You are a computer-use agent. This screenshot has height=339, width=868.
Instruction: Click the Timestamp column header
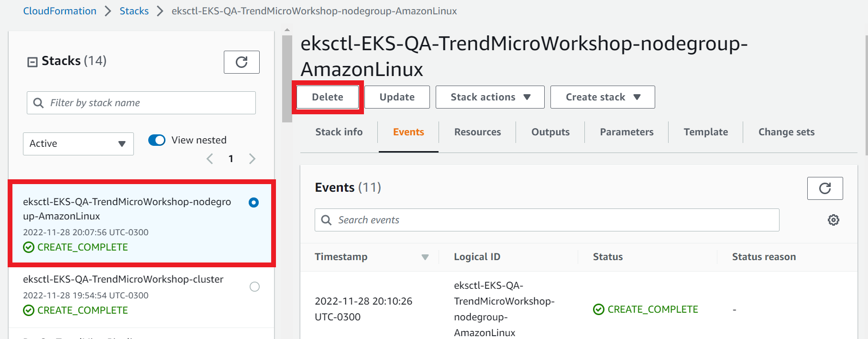[341, 257]
